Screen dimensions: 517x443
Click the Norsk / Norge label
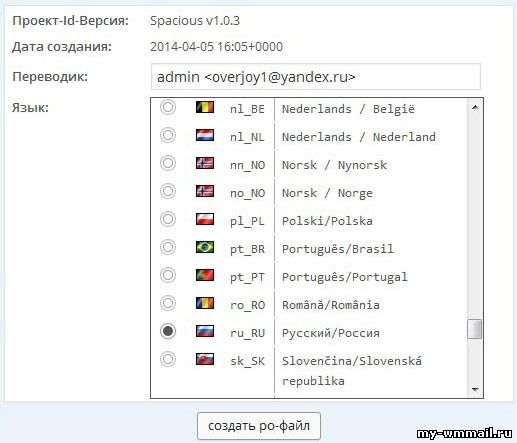pyautogui.click(x=327, y=193)
